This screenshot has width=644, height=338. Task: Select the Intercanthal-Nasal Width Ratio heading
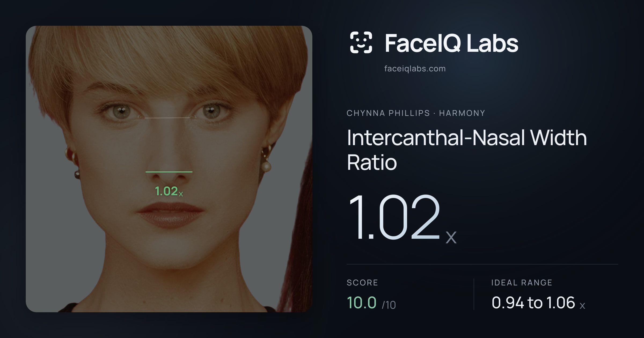pos(467,150)
